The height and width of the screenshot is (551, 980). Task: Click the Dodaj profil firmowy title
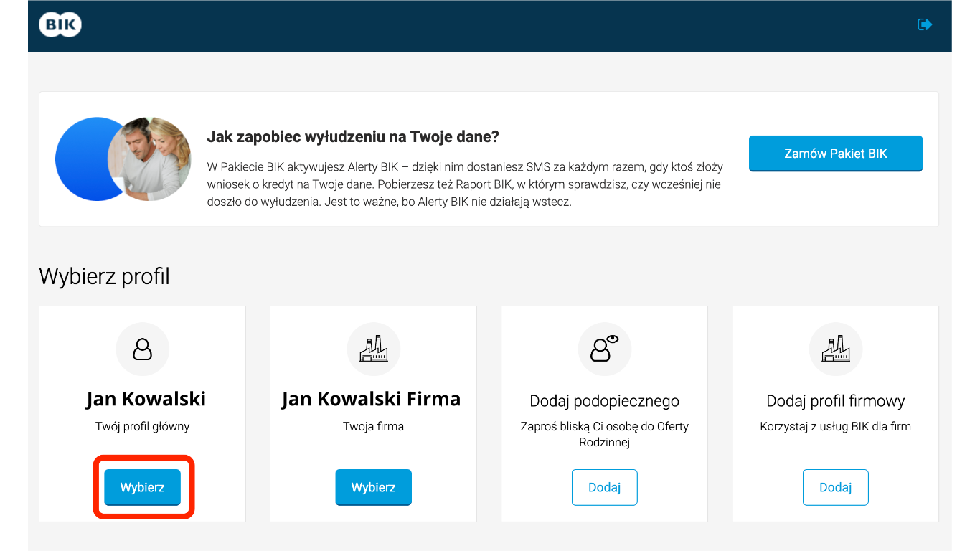pyautogui.click(x=836, y=401)
